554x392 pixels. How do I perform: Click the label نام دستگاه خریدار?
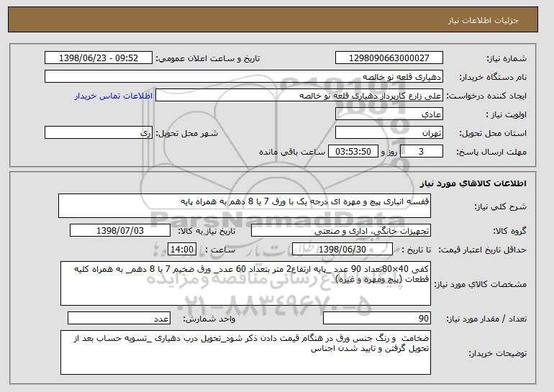493,77
